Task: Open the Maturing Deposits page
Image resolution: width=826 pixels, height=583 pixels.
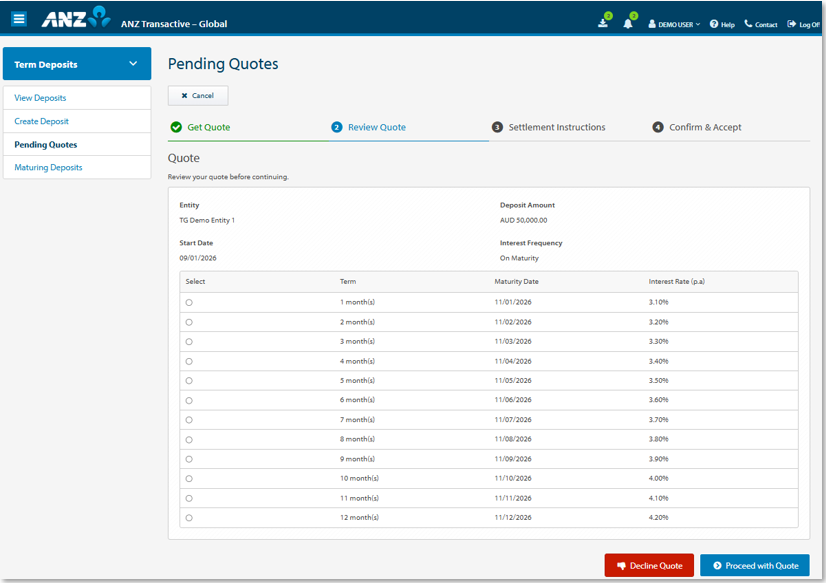Action: (47, 166)
